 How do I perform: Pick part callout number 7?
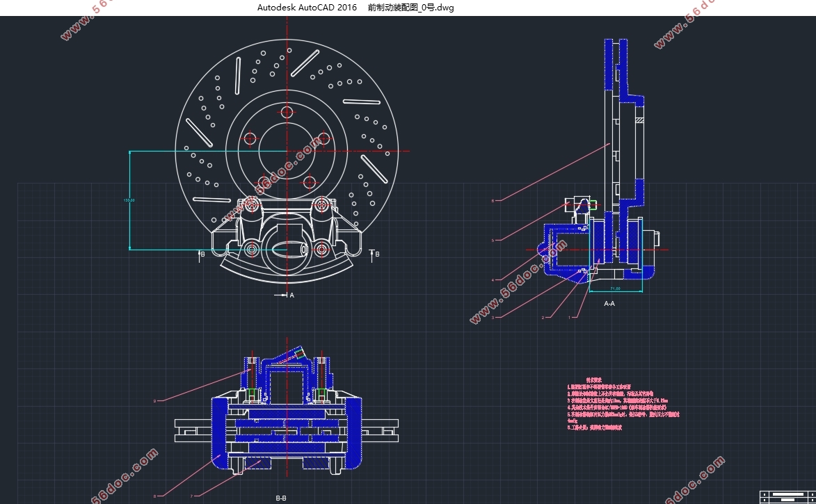point(191,496)
